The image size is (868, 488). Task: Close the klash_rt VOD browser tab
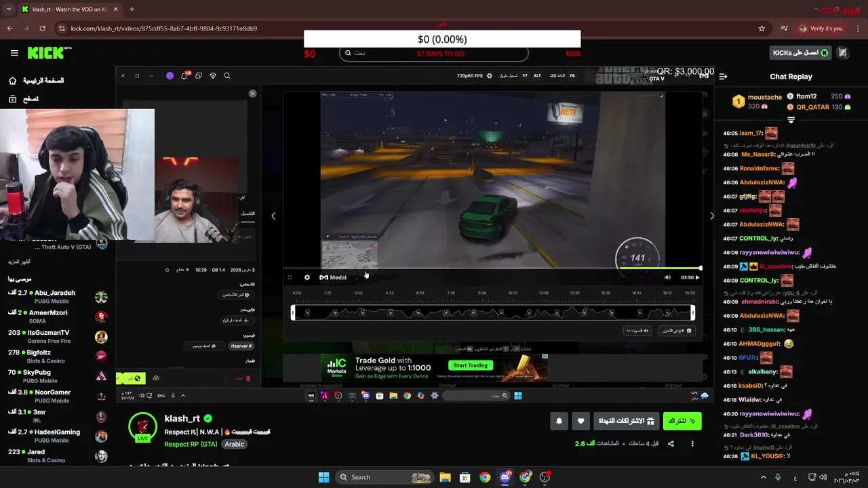pyautogui.click(x=115, y=9)
